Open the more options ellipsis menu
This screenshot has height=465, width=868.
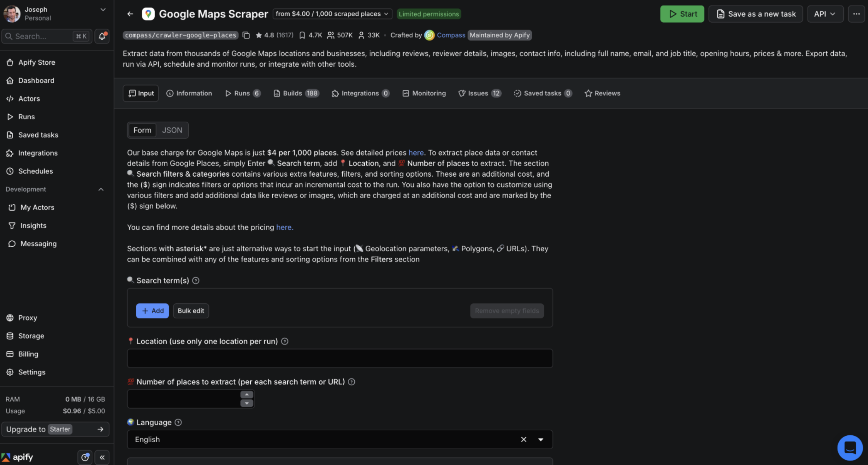[856, 14]
